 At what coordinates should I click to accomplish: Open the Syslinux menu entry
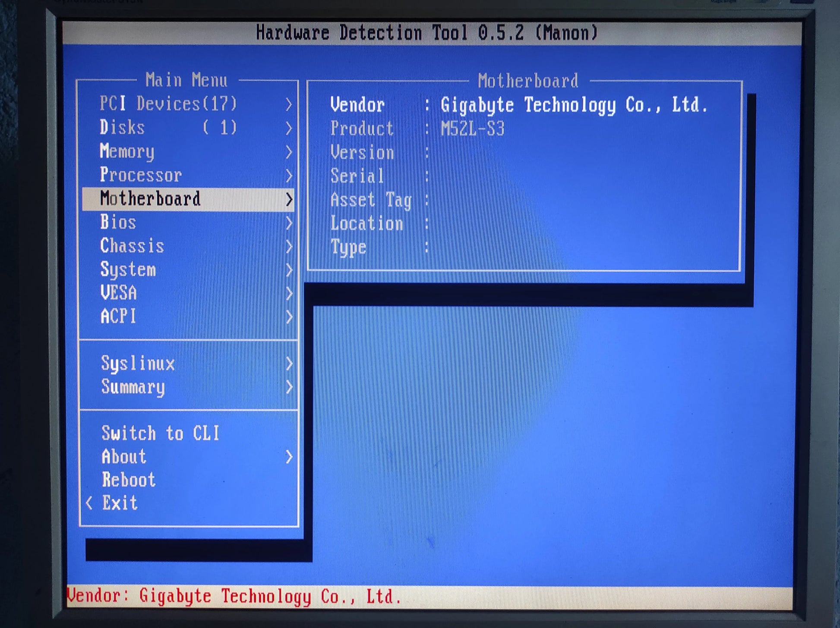pos(188,364)
